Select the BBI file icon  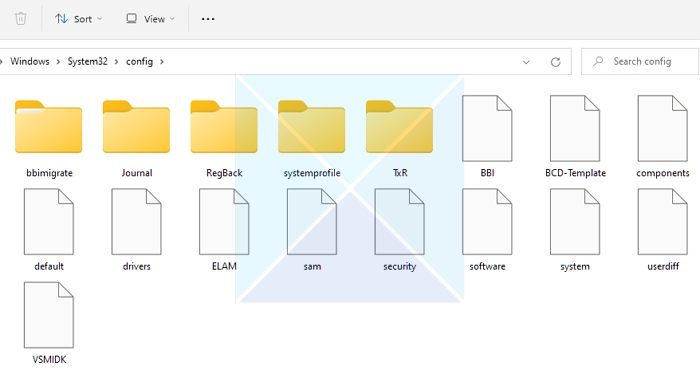point(487,128)
